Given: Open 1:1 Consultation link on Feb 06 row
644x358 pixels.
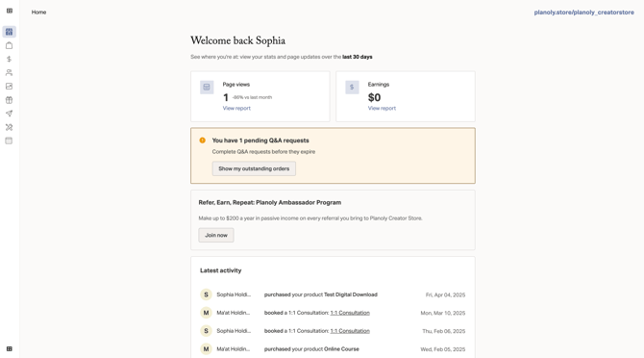Looking at the screenshot, I should (350, 331).
